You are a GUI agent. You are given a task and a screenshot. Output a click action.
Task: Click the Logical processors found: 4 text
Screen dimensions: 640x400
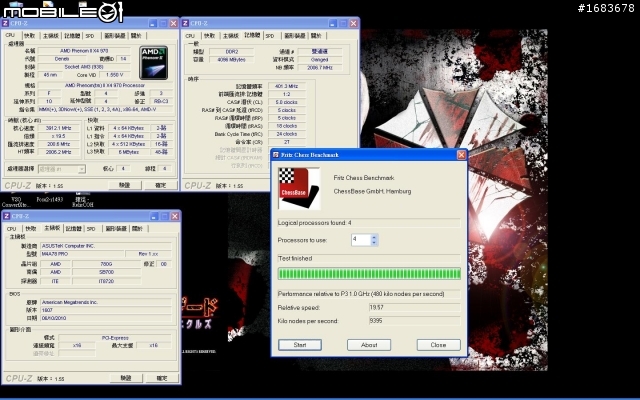pyautogui.click(x=315, y=223)
